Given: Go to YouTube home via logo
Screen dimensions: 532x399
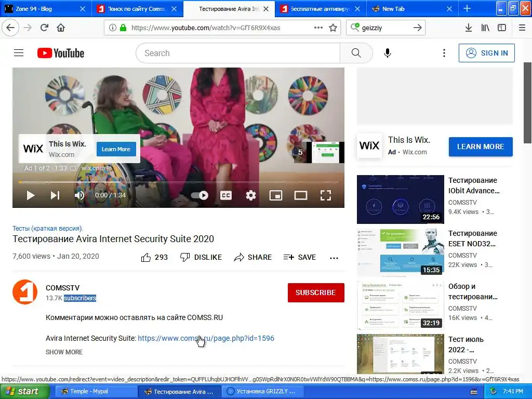Looking at the screenshot, I should click(x=61, y=53).
